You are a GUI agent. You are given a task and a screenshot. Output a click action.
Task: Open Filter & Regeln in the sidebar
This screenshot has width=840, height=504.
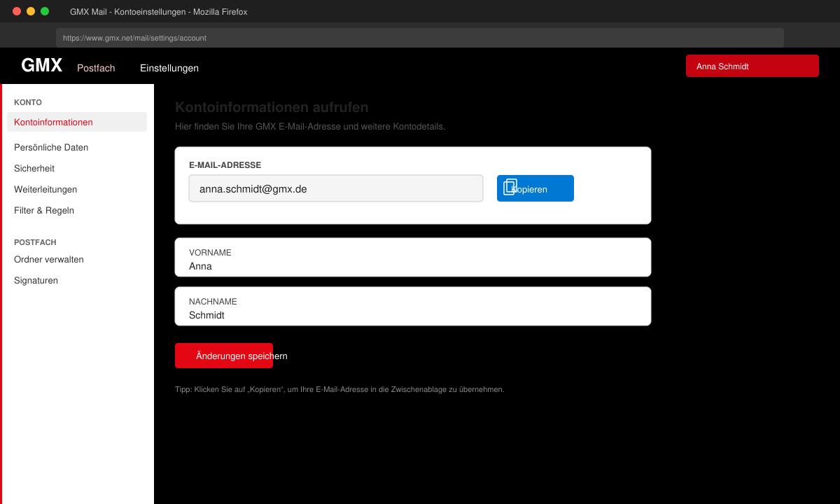coord(44,211)
